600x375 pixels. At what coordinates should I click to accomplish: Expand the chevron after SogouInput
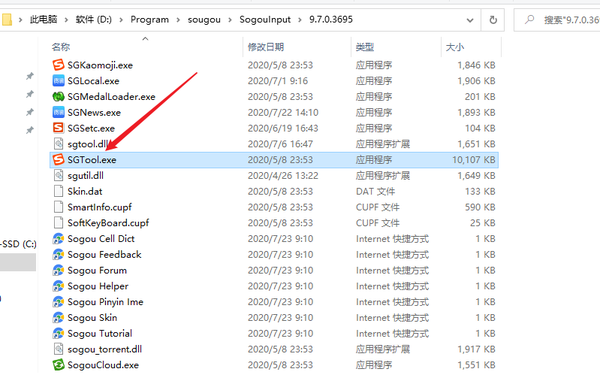tap(300, 20)
